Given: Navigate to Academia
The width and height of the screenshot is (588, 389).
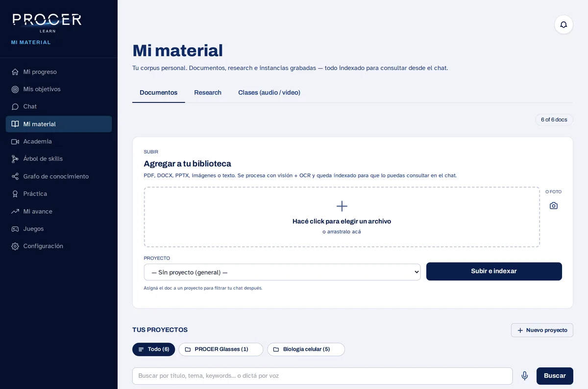Looking at the screenshot, I should pyautogui.click(x=59, y=142).
